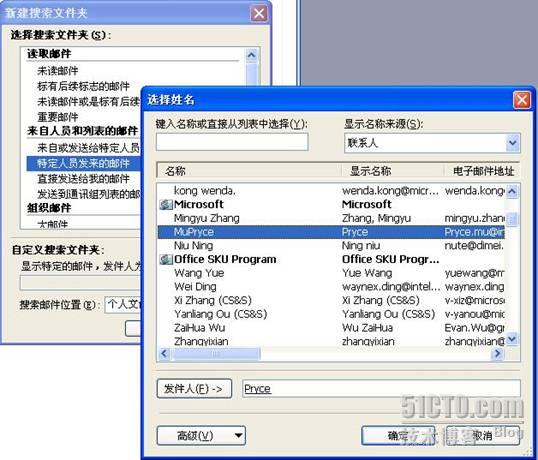
Task: Open the 显示名称来源 联系人 dropdown
Action: click(513, 143)
